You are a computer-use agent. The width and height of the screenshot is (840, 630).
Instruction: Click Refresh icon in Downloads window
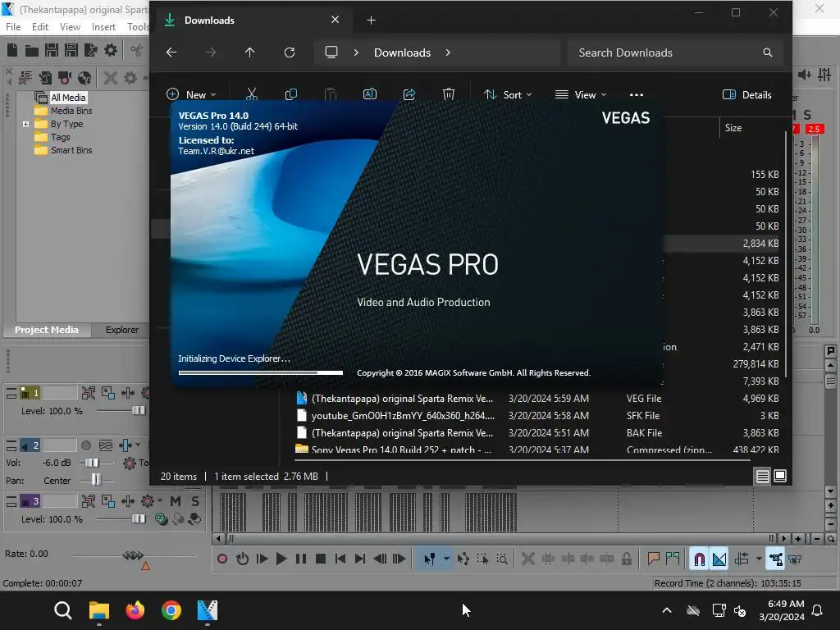[x=290, y=52]
